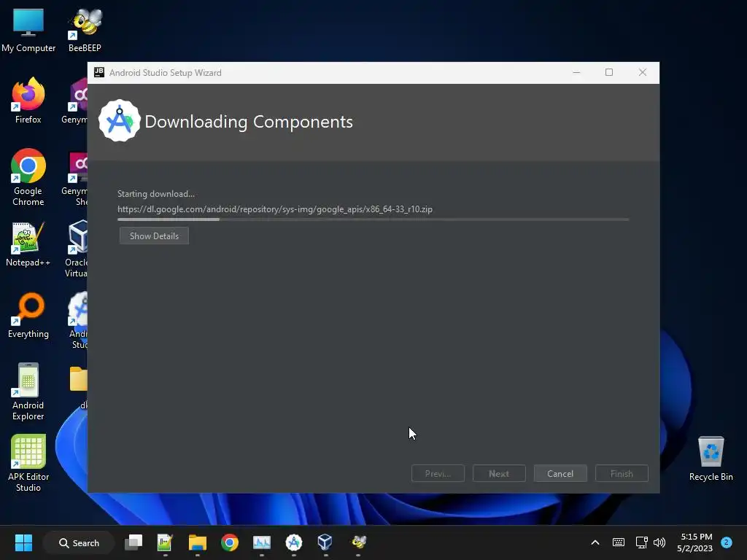Launch Everything search desktop shortcut
This screenshot has width=747, height=560.
pos(28,315)
